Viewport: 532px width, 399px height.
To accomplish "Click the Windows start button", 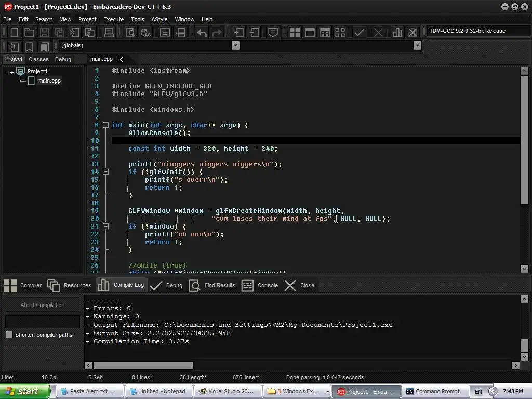I will tap(25, 392).
